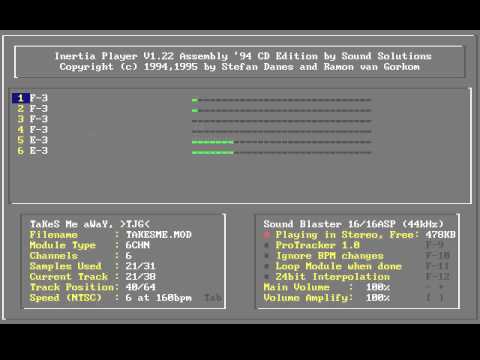Screen dimensions: 480x360
Task: Toggle the ProTracker 1.0 option dot
Action: pos(267,245)
